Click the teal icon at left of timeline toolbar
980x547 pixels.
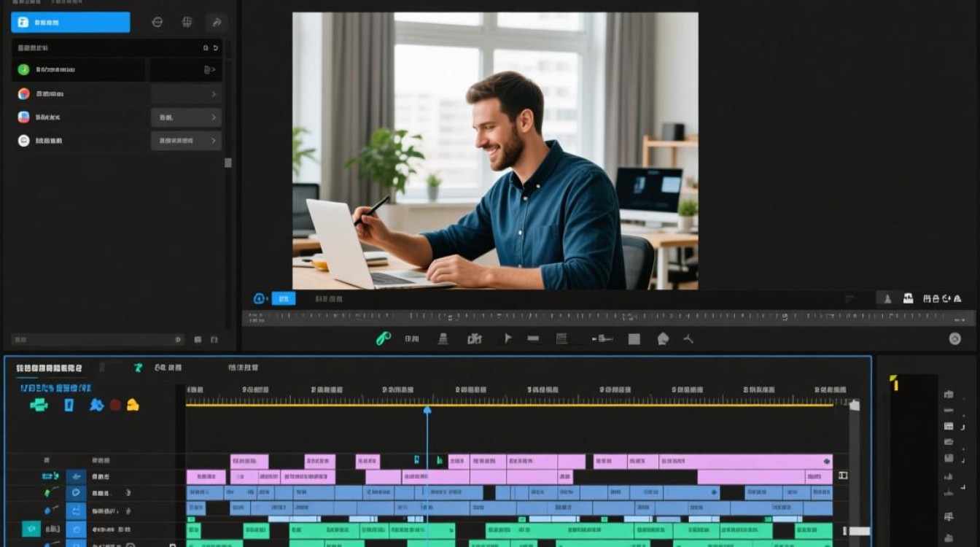(x=39, y=405)
